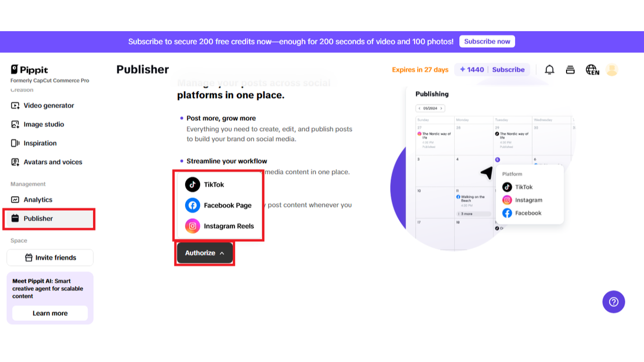Go to Image studio

tap(44, 124)
